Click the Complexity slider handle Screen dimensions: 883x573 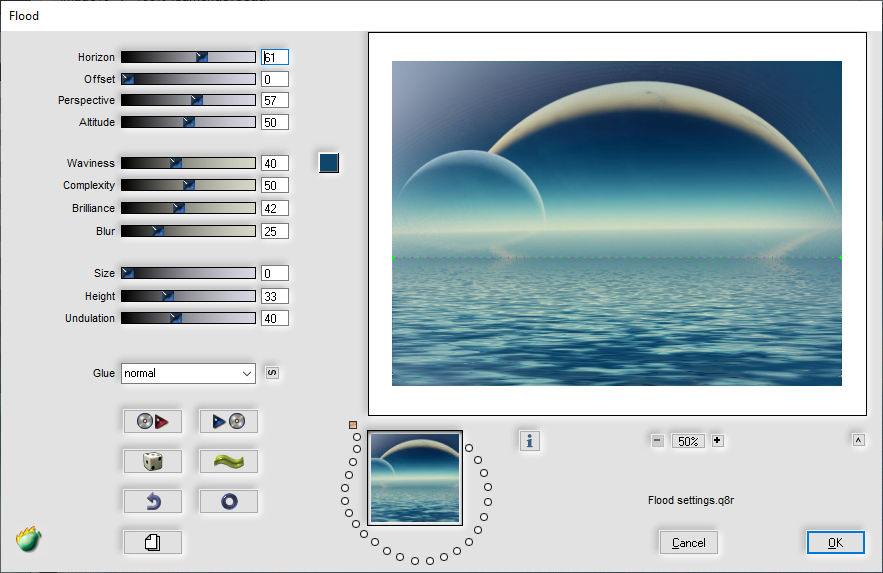(189, 185)
